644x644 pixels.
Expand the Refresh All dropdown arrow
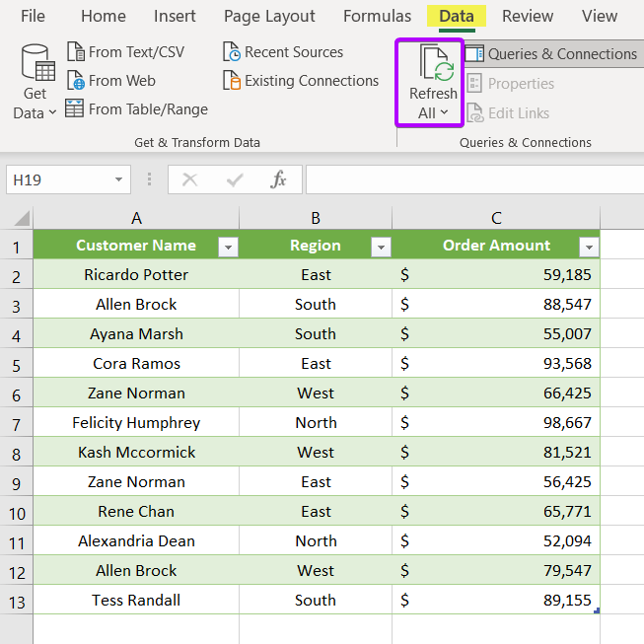444,112
